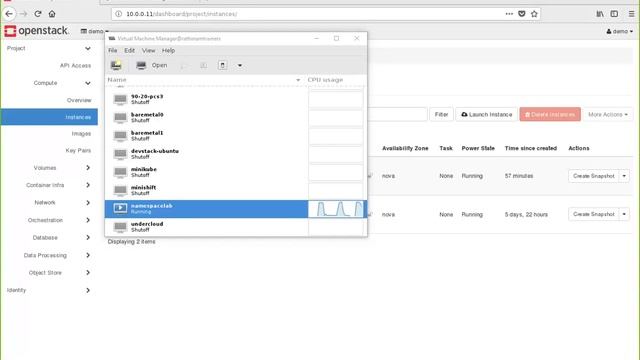This screenshot has height=360, width=640.
Task: Create Snapshot for the 57 minutes instance
Action: [x=593, y=176]
